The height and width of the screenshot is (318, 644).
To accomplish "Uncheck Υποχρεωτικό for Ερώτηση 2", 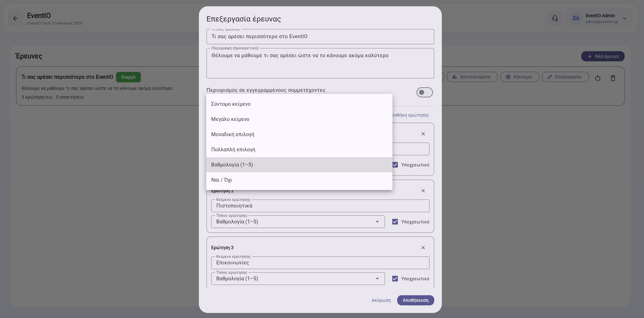I will (395, 222).
